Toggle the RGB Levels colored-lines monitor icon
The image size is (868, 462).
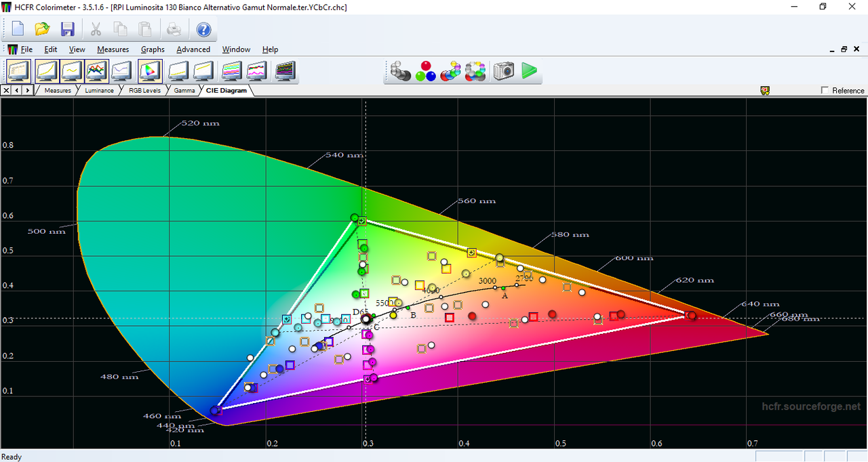pyautogui.click(x=98, y=70)
